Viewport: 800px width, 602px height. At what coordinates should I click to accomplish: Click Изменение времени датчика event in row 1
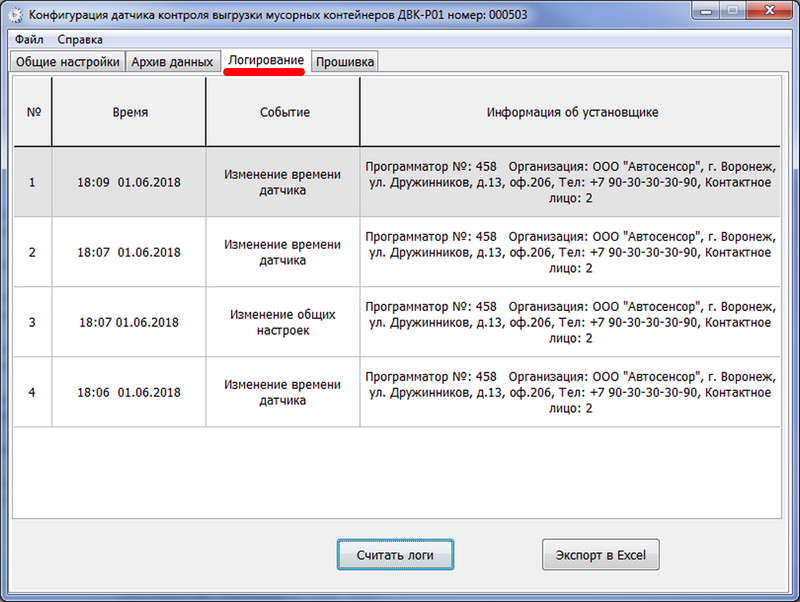(x=283, y=182)
